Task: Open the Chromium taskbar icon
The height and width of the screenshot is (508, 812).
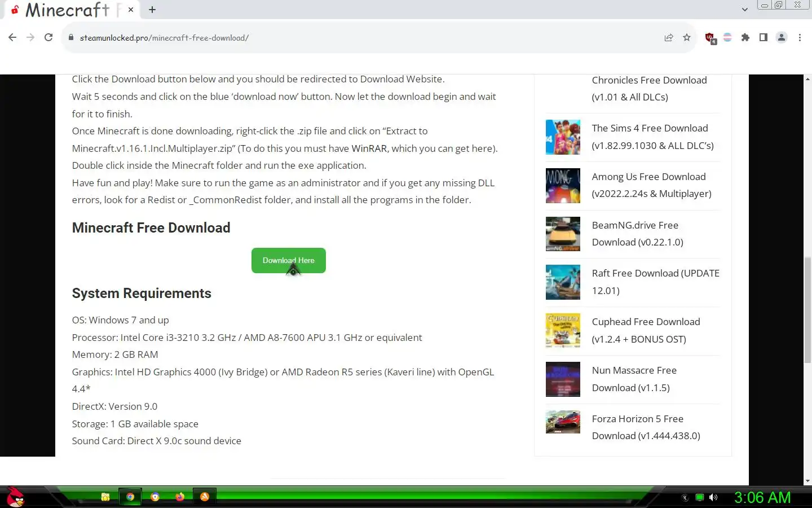Action: (155, 497)
